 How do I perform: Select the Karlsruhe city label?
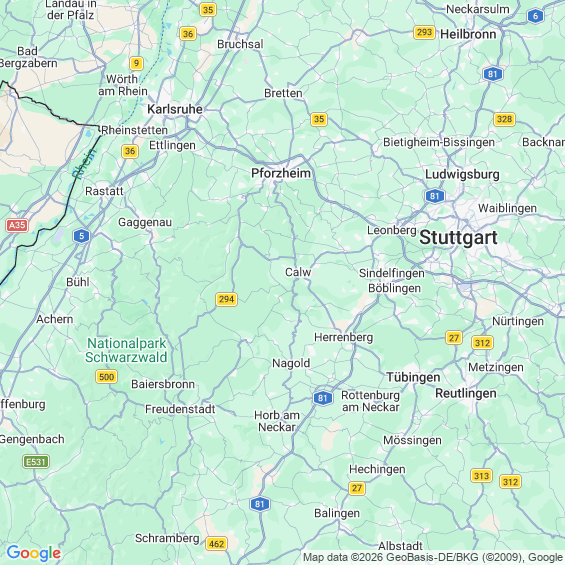pyautogui.click(x=175, y=109)
